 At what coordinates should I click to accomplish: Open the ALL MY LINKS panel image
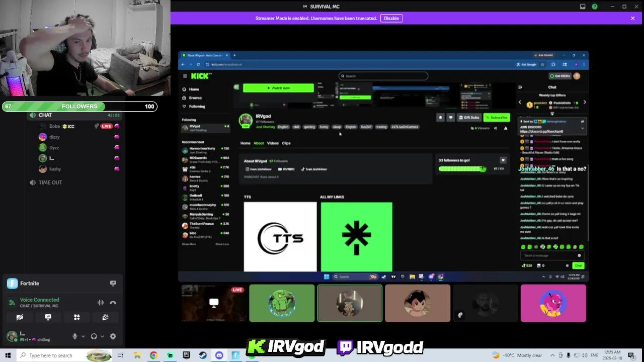click(357, 237)
